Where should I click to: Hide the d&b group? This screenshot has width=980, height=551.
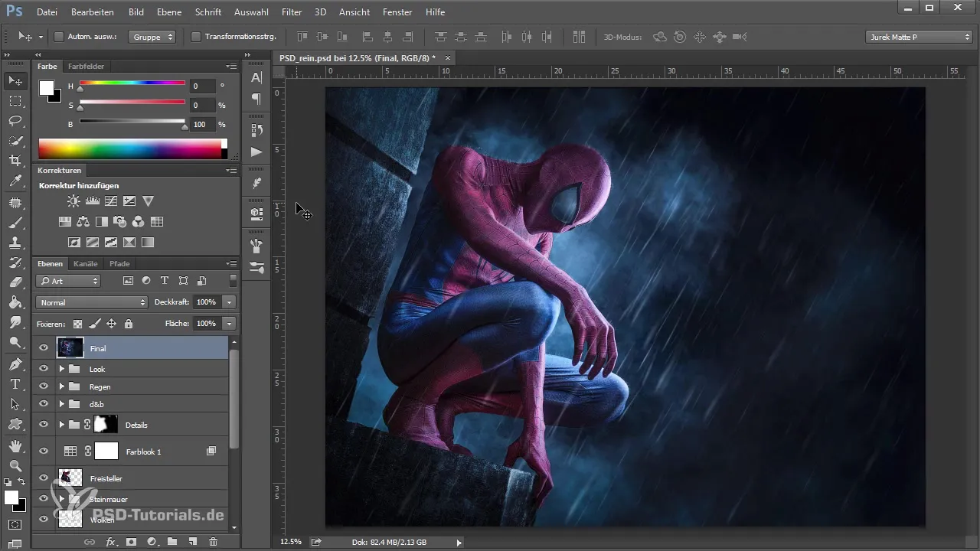(x=44, y=403)
